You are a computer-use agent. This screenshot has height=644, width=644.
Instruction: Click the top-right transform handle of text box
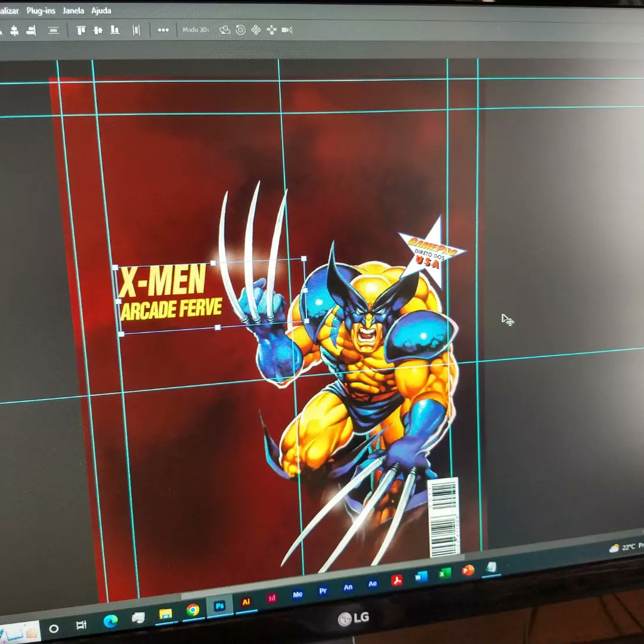coord(304,259)
